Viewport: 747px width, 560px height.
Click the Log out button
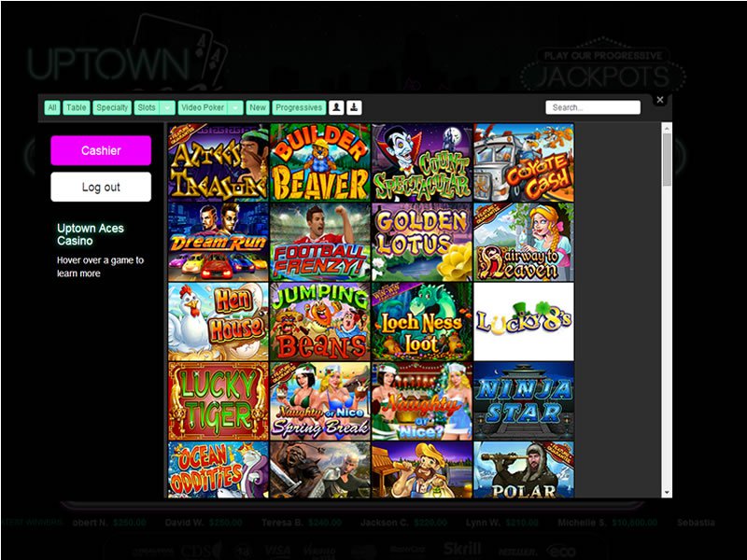point(101,187)
